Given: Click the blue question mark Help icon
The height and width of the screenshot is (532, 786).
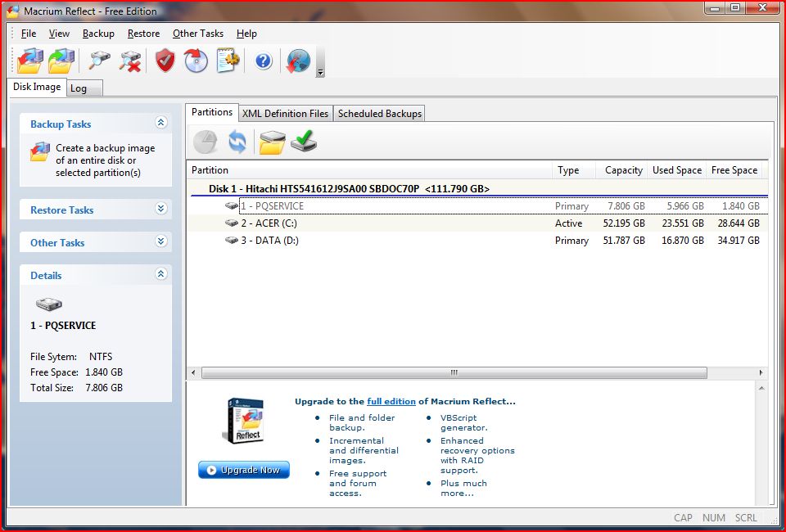Looking at the screenshot, I should click(263, 61).
